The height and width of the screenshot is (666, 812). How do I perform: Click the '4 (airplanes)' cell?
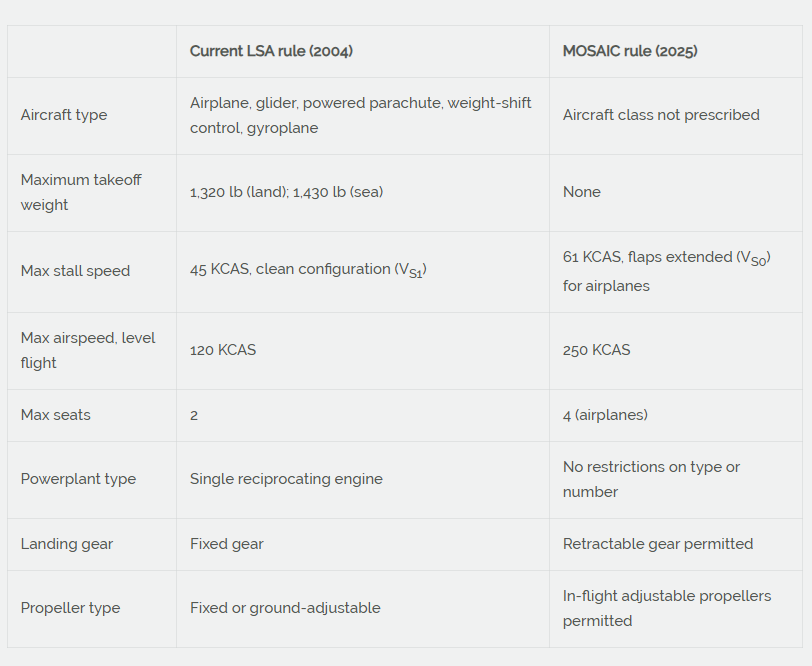click(605, 415)
